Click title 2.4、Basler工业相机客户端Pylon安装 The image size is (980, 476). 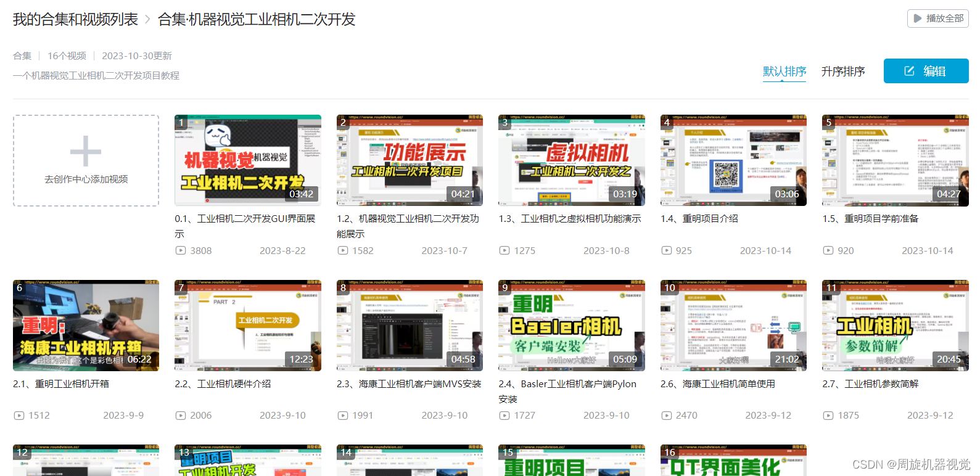[x=567, y=392]
